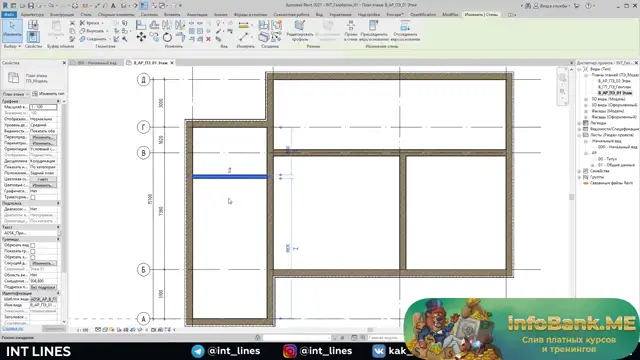This screenshot has height=360, width=640.
Task: Toggle the Обрезать вид checkbox
Action: [x=33, y=245]
